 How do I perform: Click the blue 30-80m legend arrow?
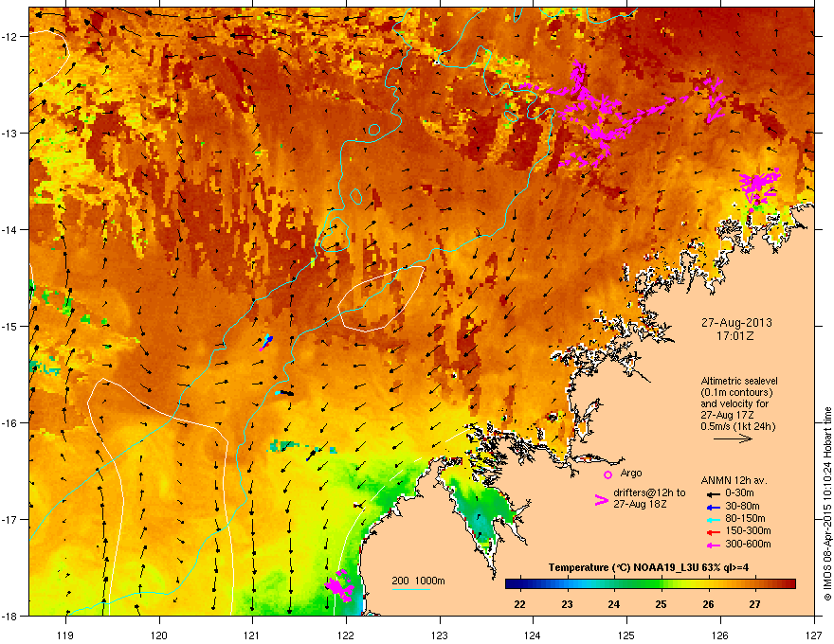click(x=714, y=507)
